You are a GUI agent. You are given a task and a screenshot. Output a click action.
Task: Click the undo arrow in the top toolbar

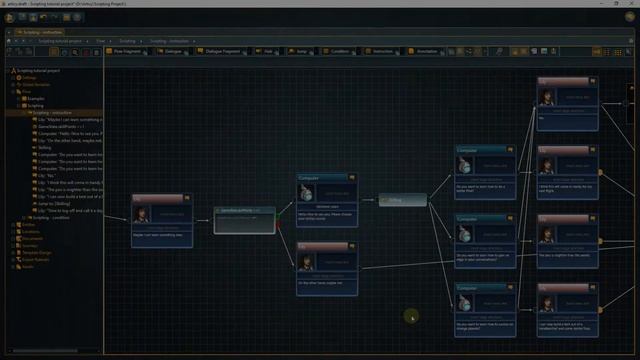[43, 17]
